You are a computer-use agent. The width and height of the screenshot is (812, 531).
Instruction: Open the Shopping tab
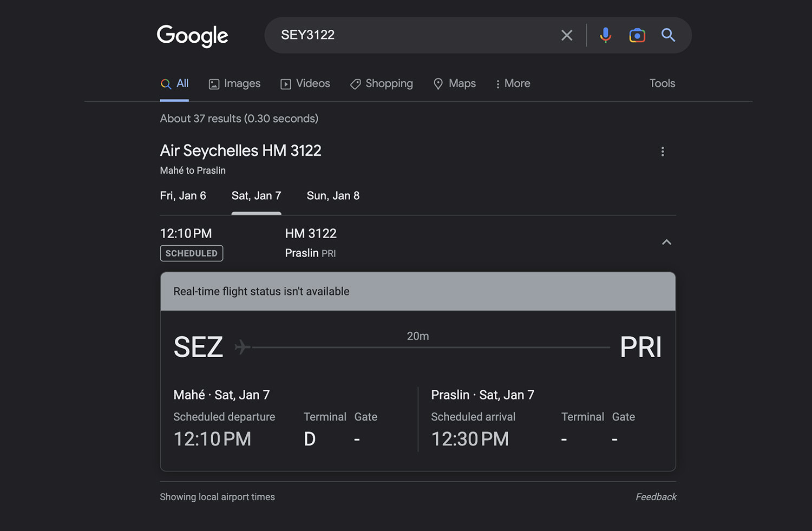(381, 83)
